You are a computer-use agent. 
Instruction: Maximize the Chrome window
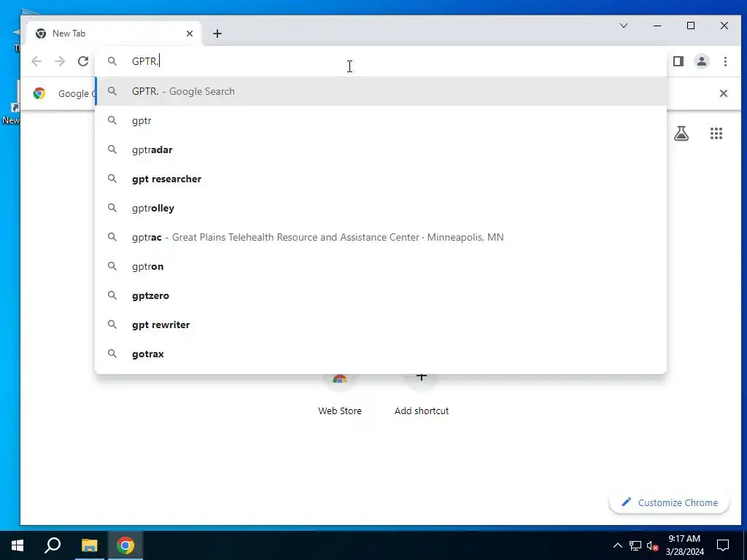click(691, 26)
